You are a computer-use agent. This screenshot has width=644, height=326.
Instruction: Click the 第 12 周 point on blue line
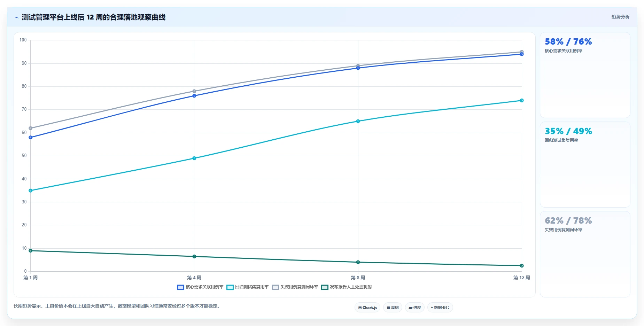pyautogui.click(x=521, y=54)
